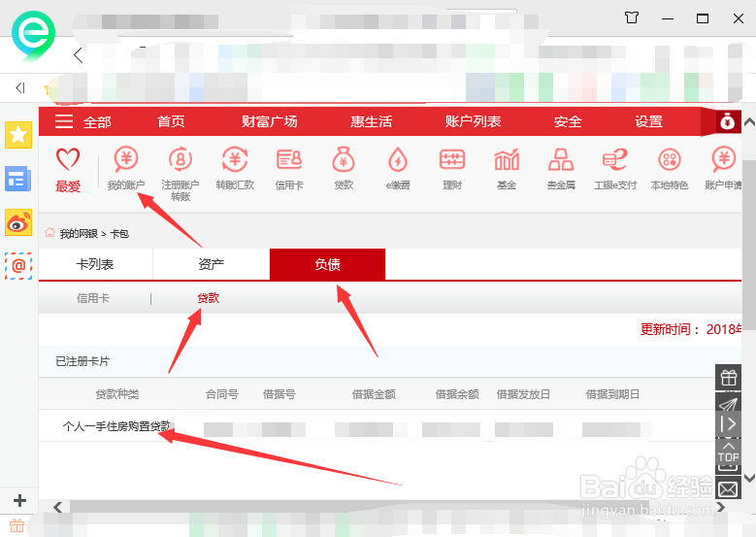Click 卡包 breadcrumb link

(119, 234)
